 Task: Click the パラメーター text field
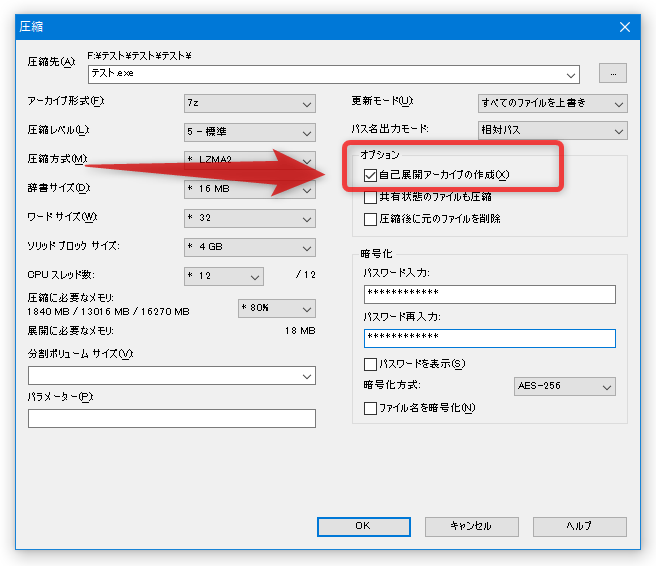click(x=172, y=418)
